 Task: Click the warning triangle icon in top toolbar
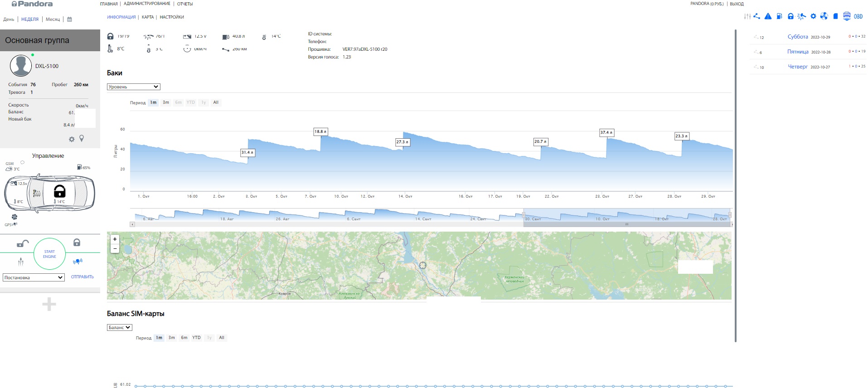(x=768, y=16)
